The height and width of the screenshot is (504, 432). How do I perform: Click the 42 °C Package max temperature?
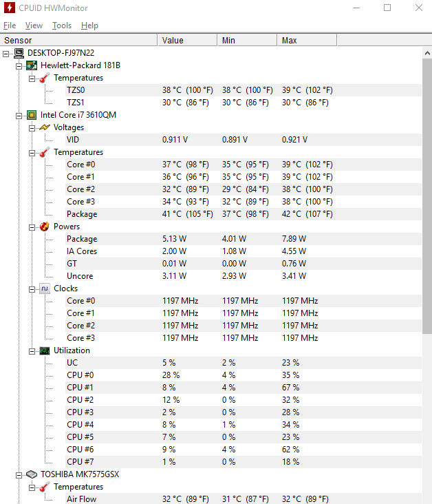307,214
